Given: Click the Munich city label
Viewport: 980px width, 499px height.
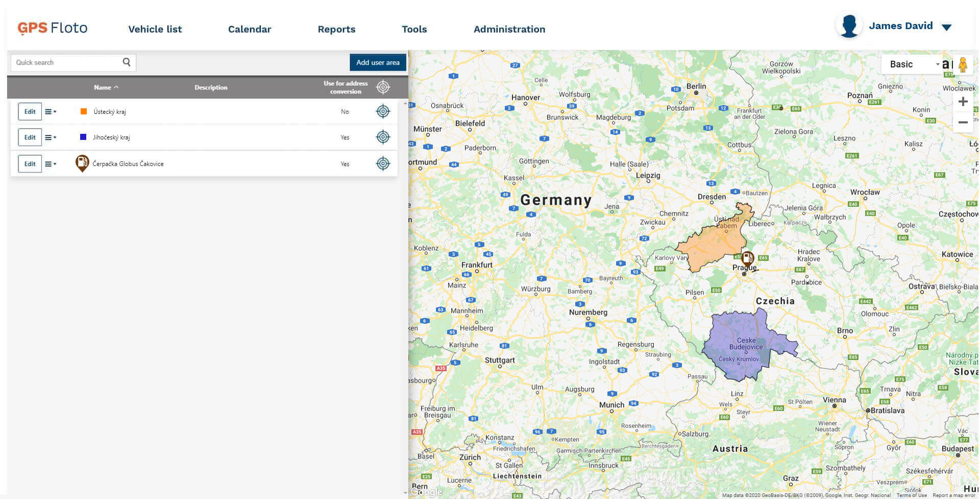Looking at the screenshot, I should click(611, 405).
